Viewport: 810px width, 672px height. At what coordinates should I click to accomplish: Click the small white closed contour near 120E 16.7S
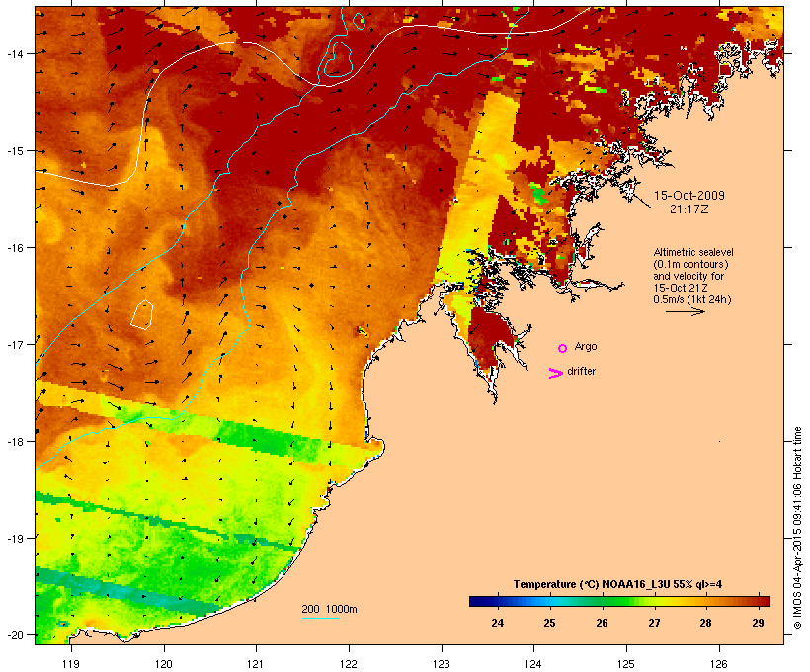(142, 314)
